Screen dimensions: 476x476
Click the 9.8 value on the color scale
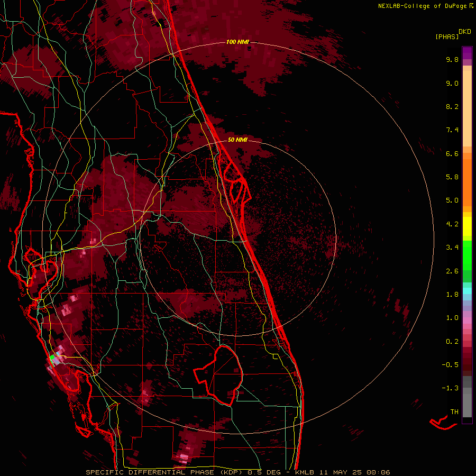(452, 59)
